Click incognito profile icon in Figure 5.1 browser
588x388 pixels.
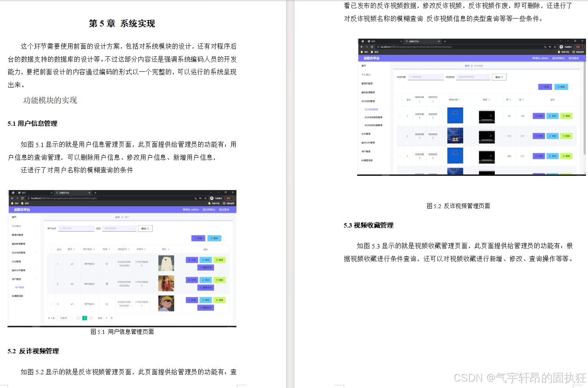click(212, 198)
